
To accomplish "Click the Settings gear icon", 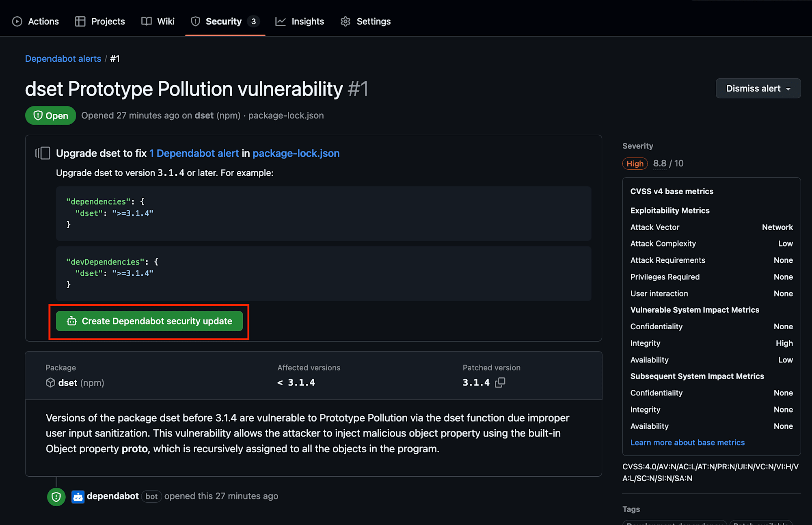I will click(x=346, y=22).
